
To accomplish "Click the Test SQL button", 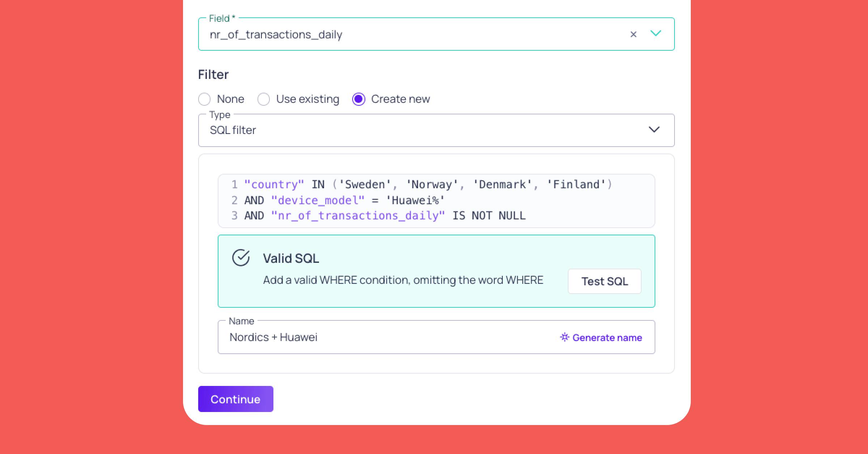I will 604,281.
